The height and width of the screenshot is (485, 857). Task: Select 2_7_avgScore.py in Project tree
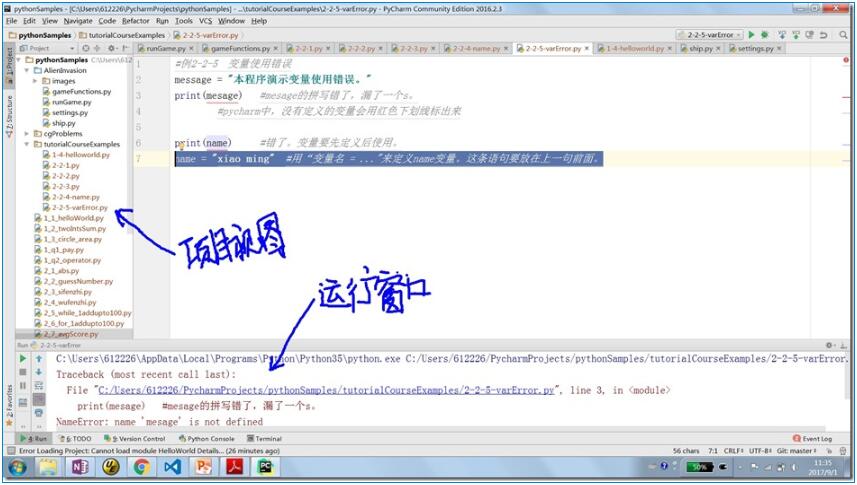tap(66, 334)
